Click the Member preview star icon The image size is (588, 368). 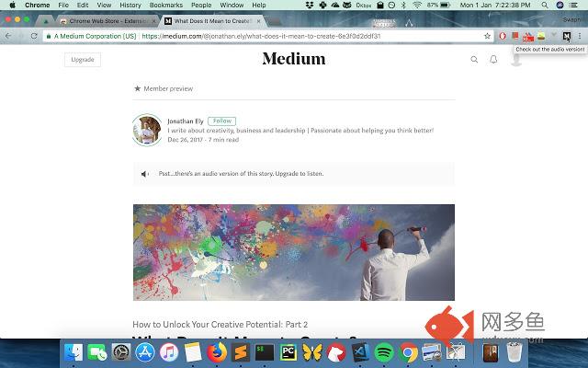(137, 88)
